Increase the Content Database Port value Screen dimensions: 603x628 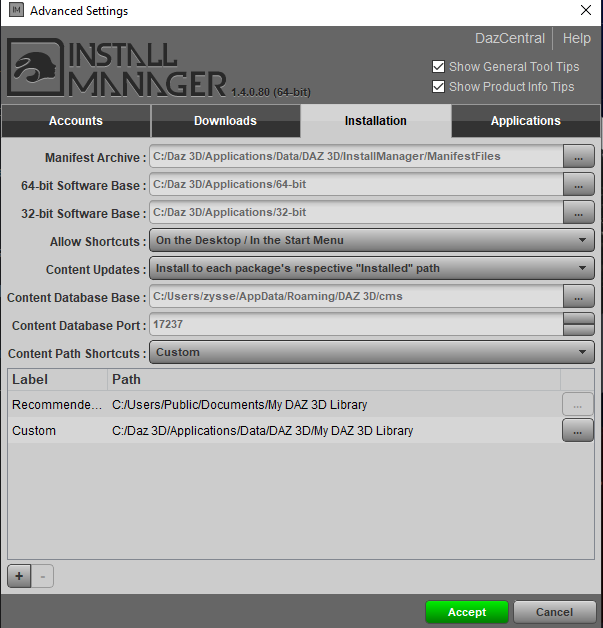point(579,319)
